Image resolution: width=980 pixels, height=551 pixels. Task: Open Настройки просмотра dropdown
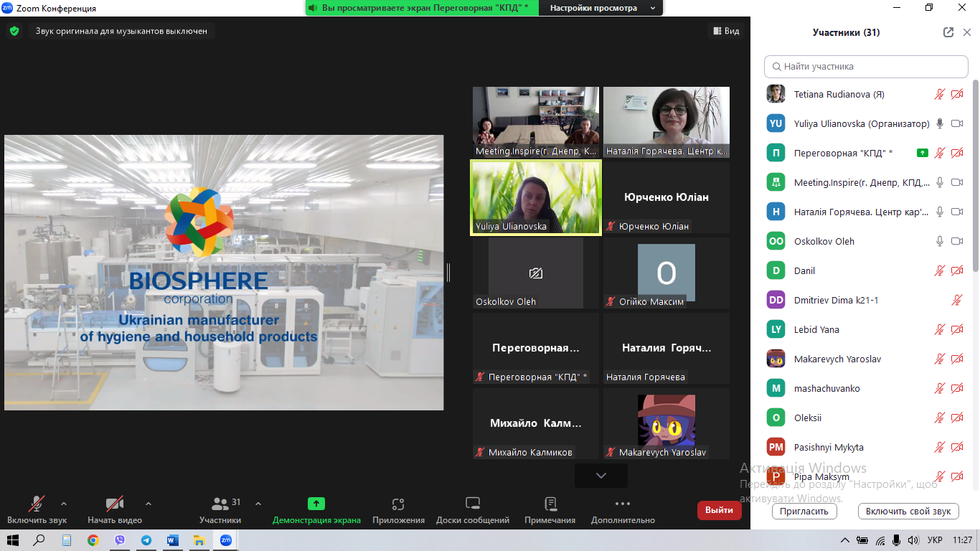coord(603,8)
